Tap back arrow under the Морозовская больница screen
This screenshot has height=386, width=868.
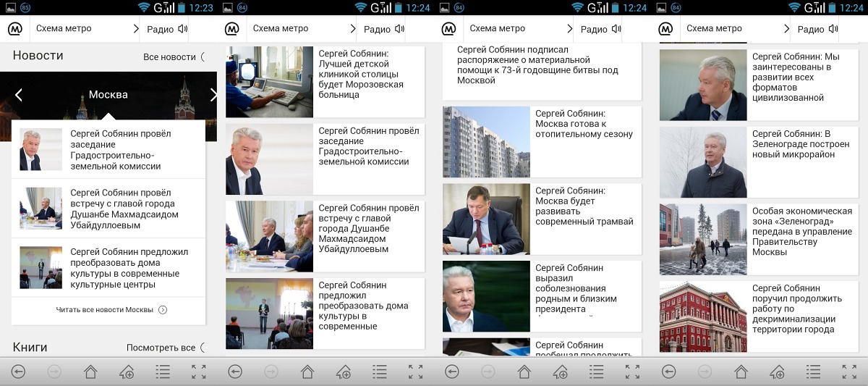(x=235, y=372)
